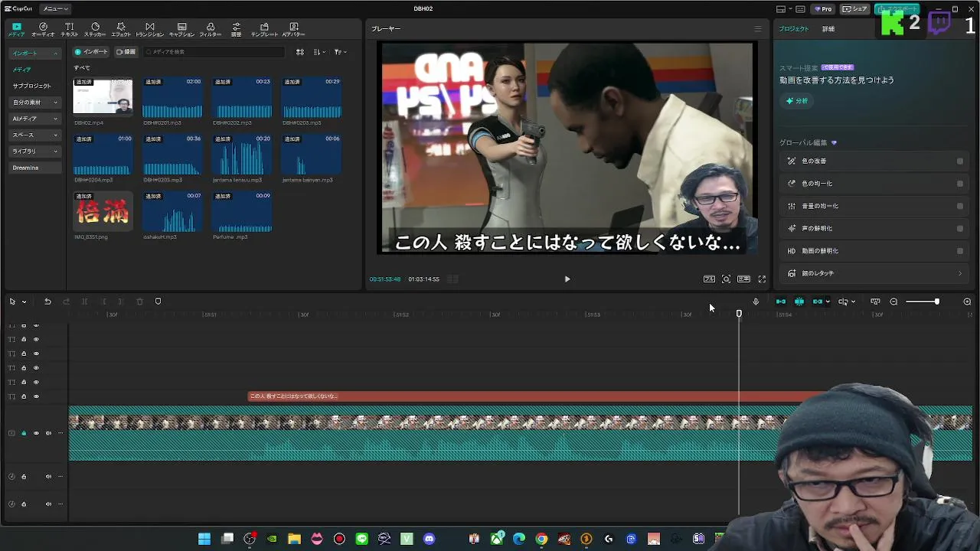
Task: Open the 調整 (Adjustment) tab icon
Action: (x=236, y=30)
